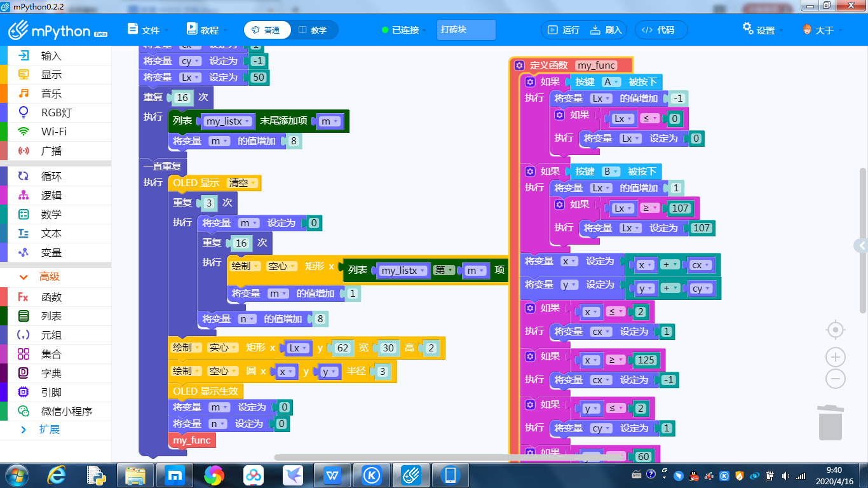Viewport: 868px width, 488px height.
Task: Open the gear on 定义函数 my_func block
Action: coord(519,65)
